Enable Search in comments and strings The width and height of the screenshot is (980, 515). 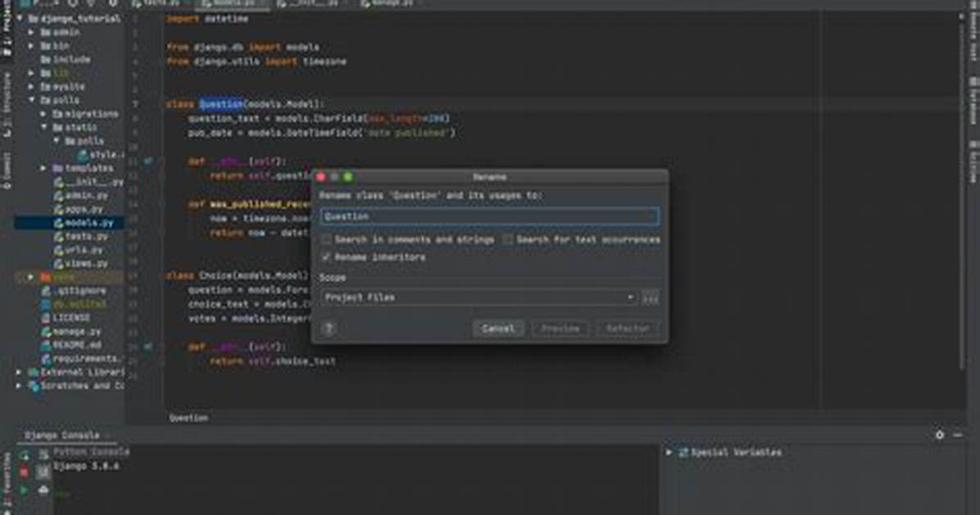point(326,239)
